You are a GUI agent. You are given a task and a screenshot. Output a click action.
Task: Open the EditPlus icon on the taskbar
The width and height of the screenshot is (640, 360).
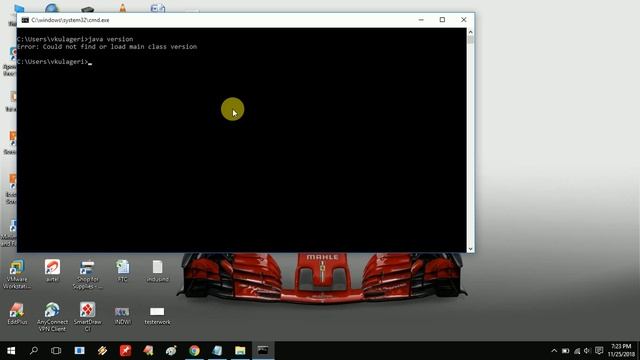point(148,351)
